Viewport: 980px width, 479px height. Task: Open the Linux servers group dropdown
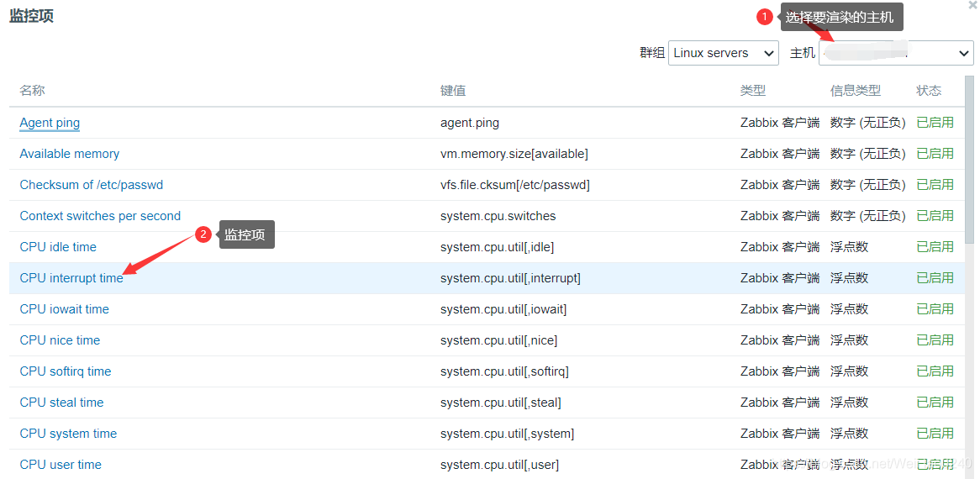point(723,53)
